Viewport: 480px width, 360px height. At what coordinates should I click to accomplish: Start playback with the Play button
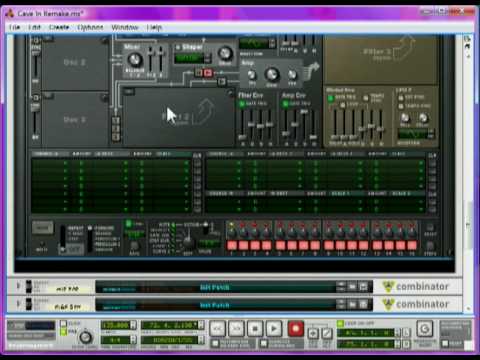[x=274, y=329]
